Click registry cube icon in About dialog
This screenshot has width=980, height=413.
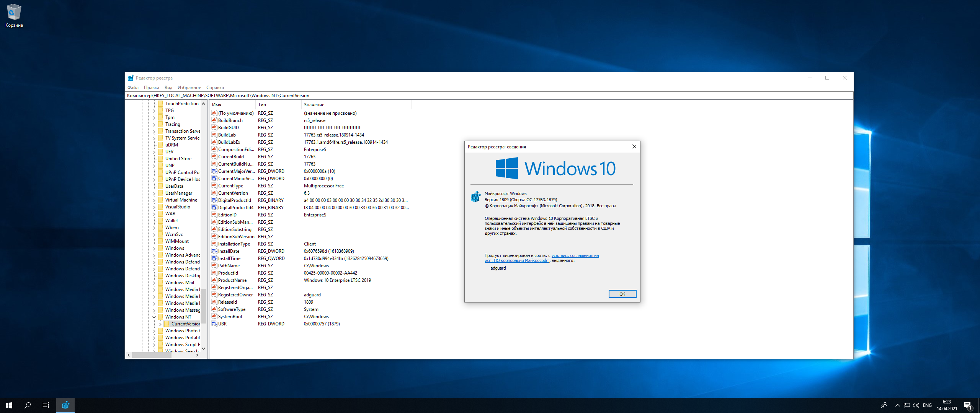tap(475, 197)
